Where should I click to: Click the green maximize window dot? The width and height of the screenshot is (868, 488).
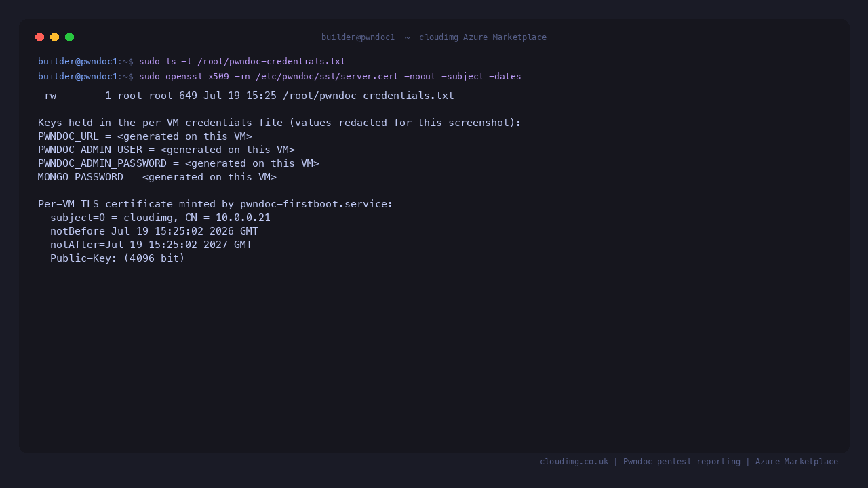pos(70,37)
